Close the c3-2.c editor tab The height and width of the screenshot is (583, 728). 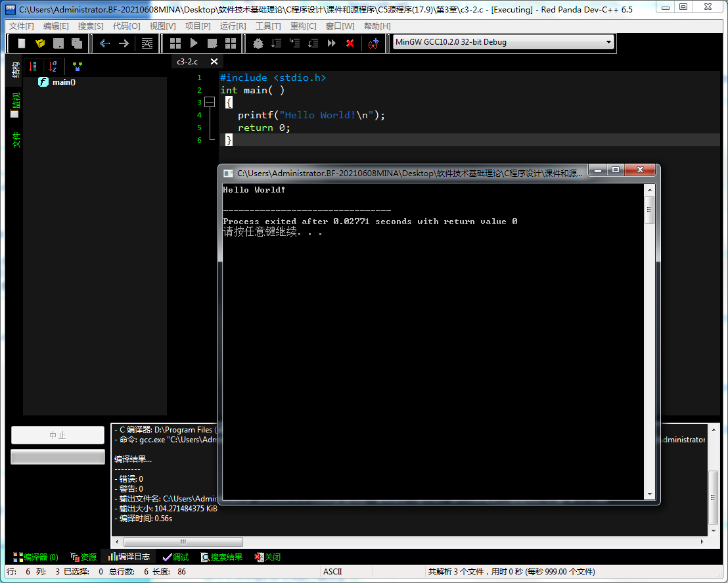(214, 61)
